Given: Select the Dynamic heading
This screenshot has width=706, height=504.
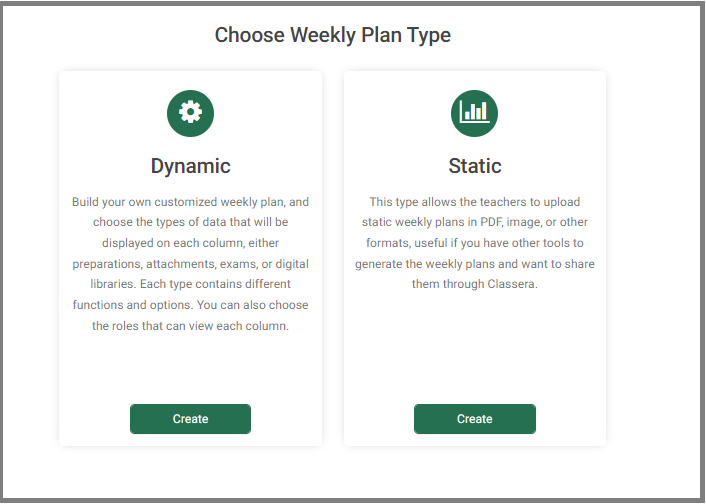Looking at the screenshot, I should [190, 166].
